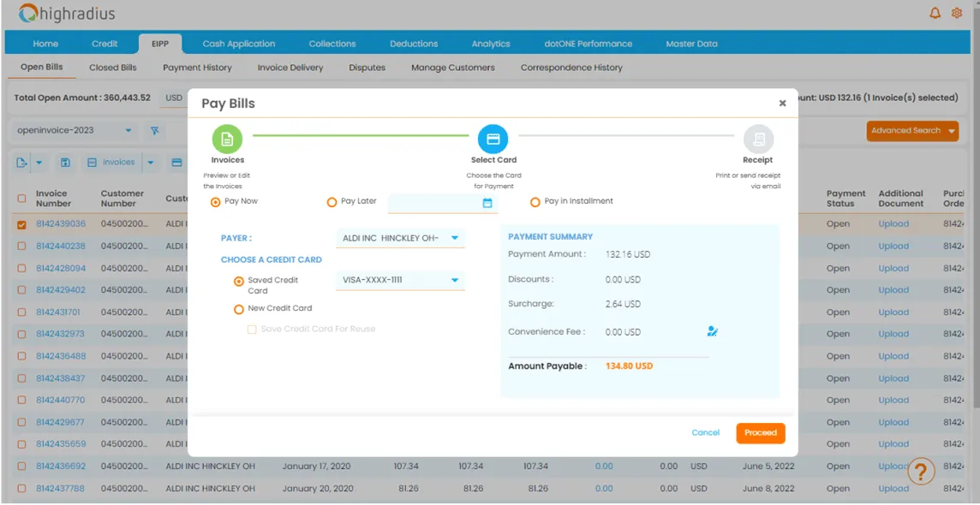Expand the Payer dropdown
The image size is (980, 505).
(455, 238)
